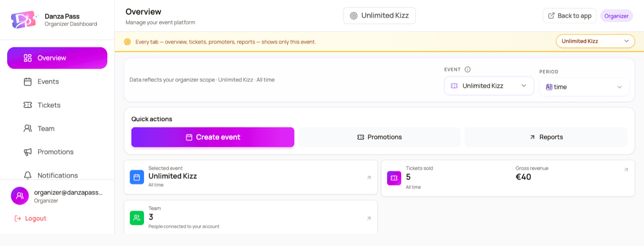Open the Selected event Unlimited Kizz card
644x246 pixels.
(250, 177)
